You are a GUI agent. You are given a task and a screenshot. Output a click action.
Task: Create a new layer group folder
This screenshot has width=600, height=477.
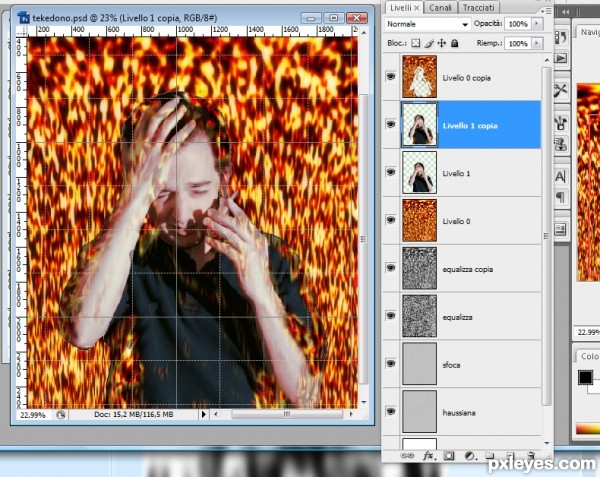[x=490, y=456]
